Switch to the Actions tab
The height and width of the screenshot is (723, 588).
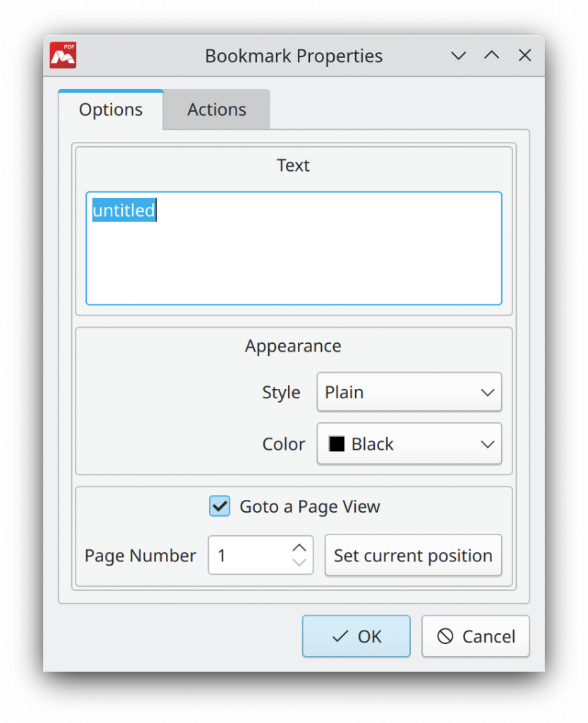click(216, 109)
